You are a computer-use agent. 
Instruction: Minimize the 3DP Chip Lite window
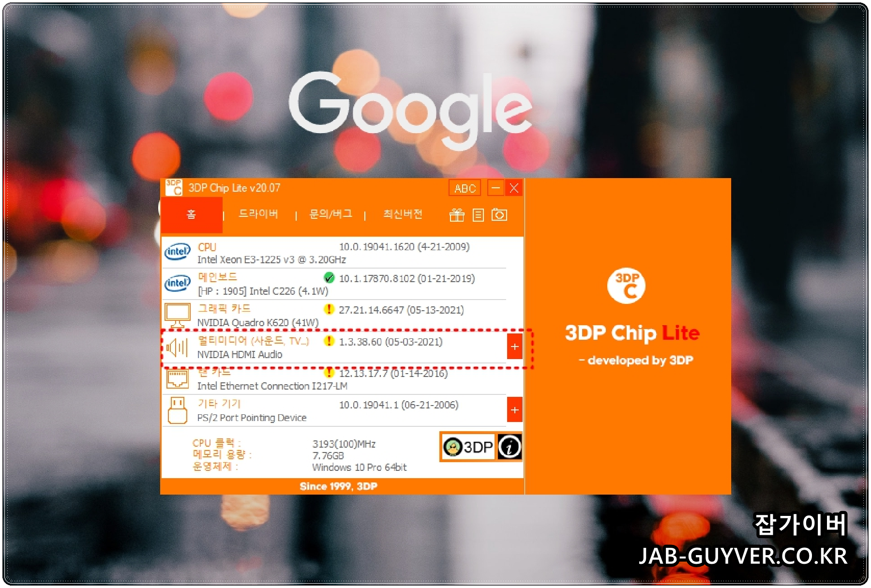point(496,188)
